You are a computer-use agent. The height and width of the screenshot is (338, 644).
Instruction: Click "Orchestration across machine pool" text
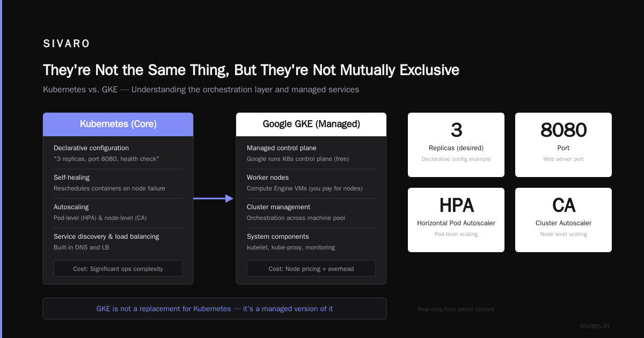296,218
